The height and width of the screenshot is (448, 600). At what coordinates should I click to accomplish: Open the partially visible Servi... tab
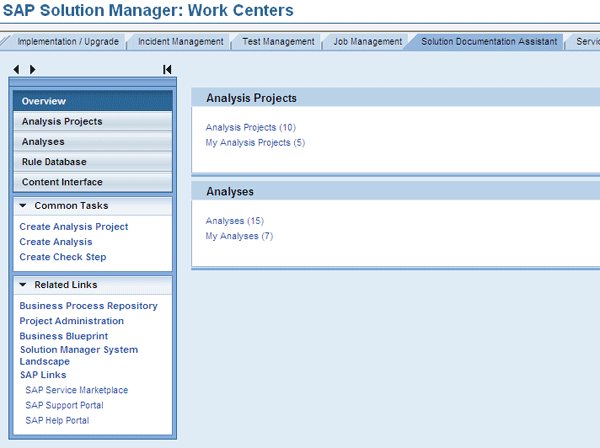point(587,41)
